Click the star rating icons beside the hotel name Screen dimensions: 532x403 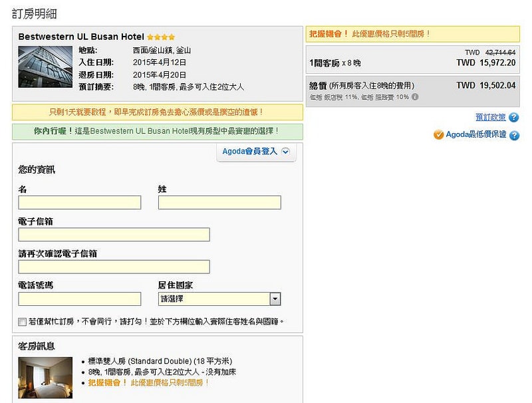[160, 37]
